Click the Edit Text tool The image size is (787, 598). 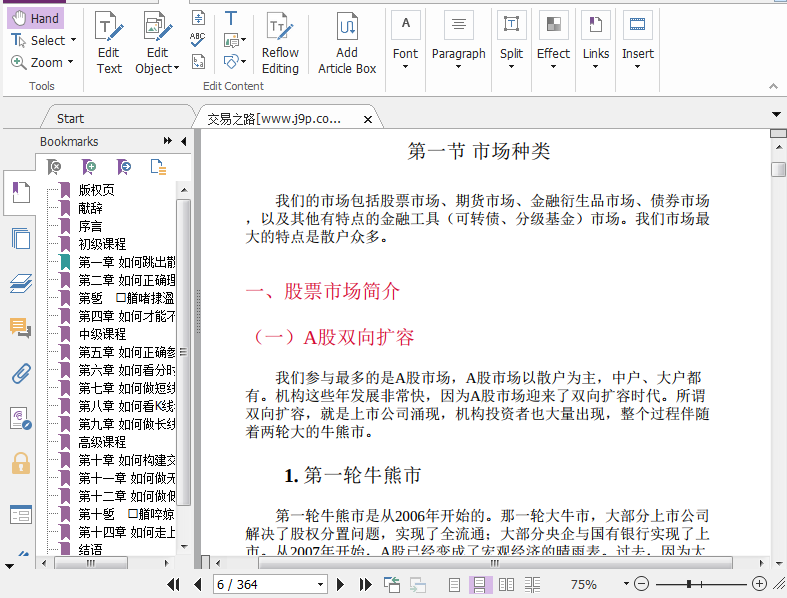click(109, 44)
